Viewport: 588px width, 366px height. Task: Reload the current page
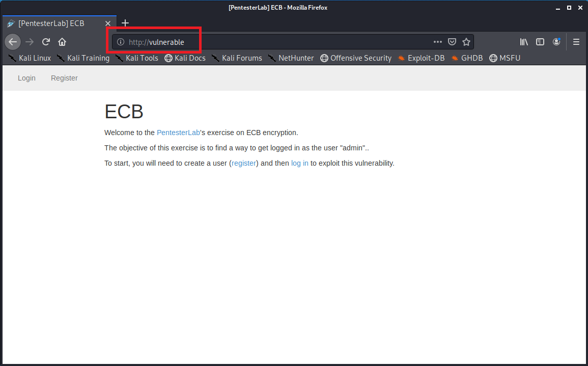pyautogui.click(x=46, y=42)
